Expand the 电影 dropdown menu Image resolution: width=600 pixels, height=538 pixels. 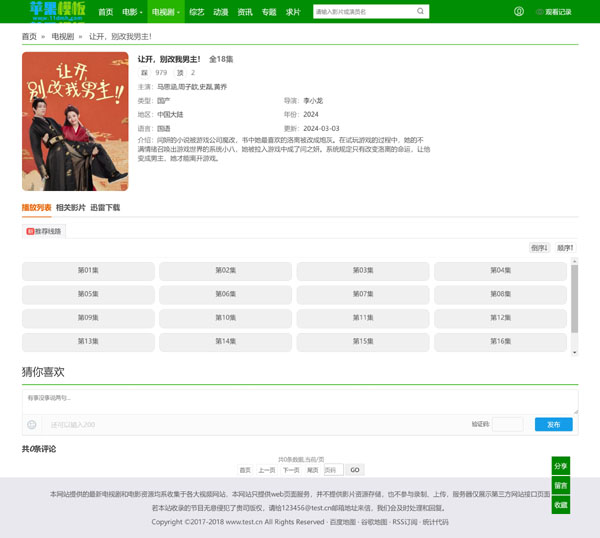coord(130,12)
